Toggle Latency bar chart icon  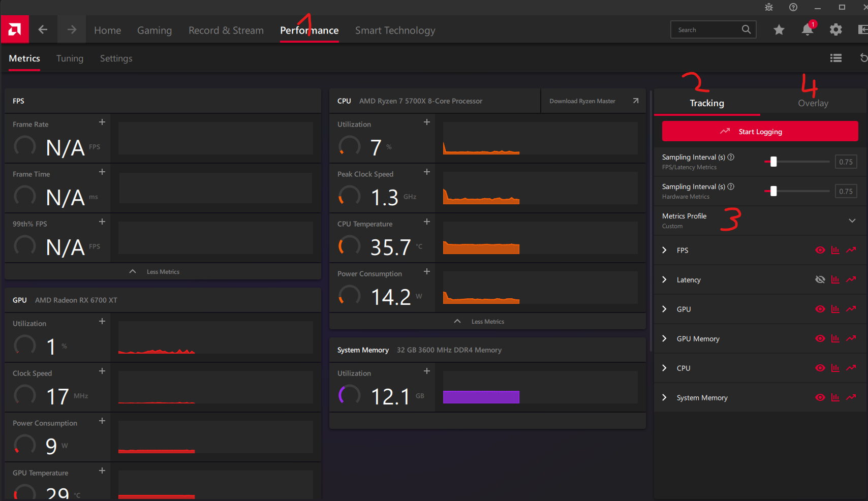click(835, 279)
